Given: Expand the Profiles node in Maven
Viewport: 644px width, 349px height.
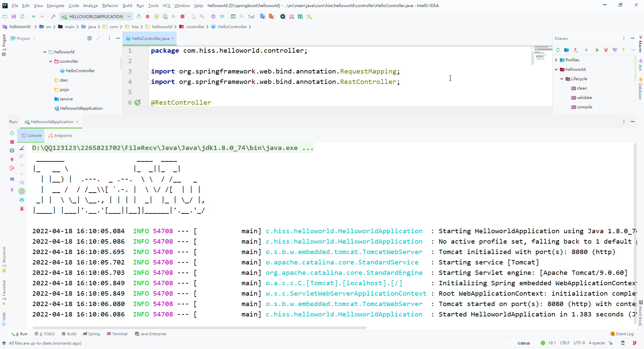Looking at the screenshot, I should 556,60.
